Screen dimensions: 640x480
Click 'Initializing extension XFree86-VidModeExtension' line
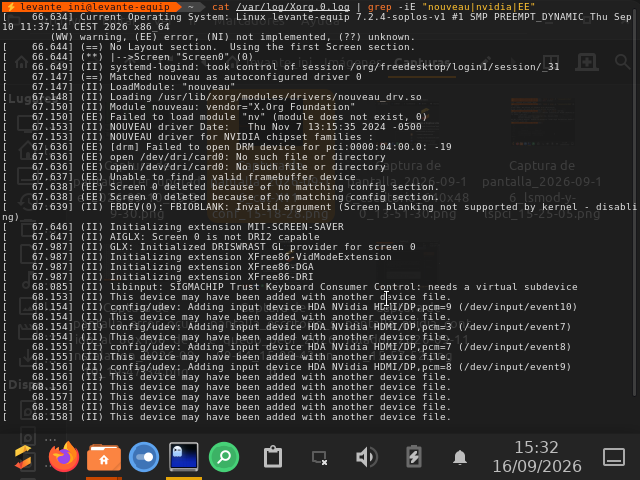(197, 257)
